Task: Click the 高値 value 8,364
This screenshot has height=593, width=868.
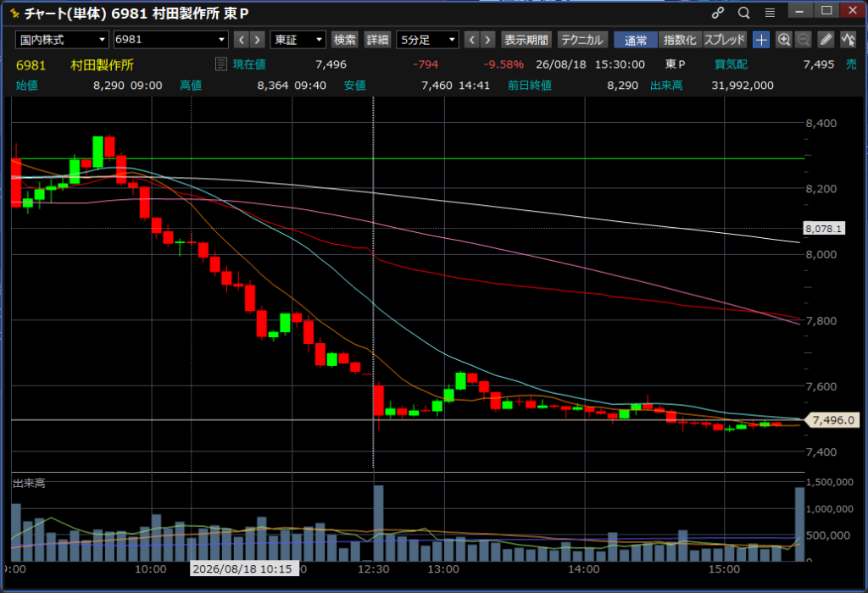Action: coord(273,86)
